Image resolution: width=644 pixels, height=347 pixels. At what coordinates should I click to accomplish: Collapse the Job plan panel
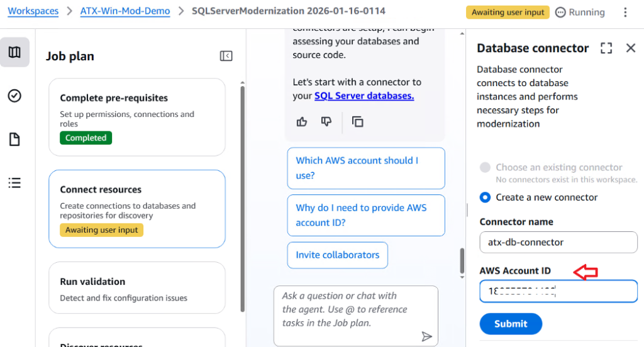click(x=226, y=56)
